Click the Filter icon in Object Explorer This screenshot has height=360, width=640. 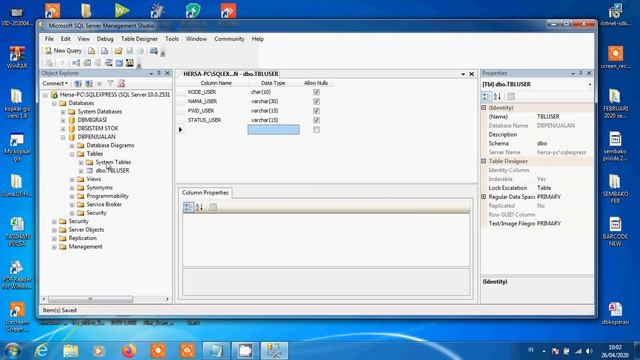[110, 83]
